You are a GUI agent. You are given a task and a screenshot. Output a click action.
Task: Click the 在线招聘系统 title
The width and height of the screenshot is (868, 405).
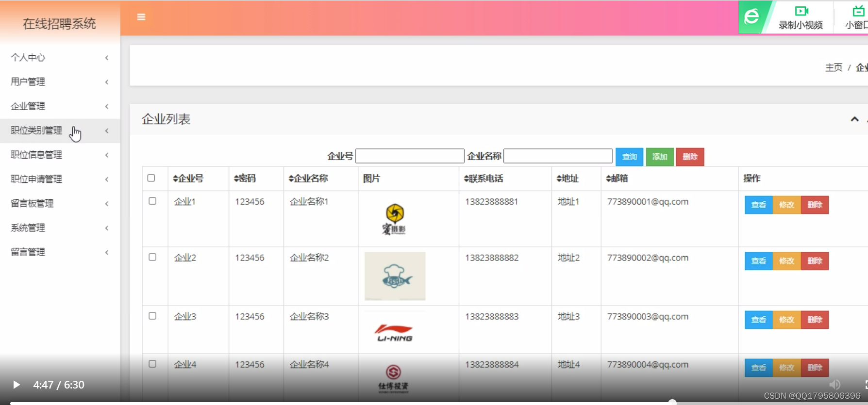coord(59,23)
